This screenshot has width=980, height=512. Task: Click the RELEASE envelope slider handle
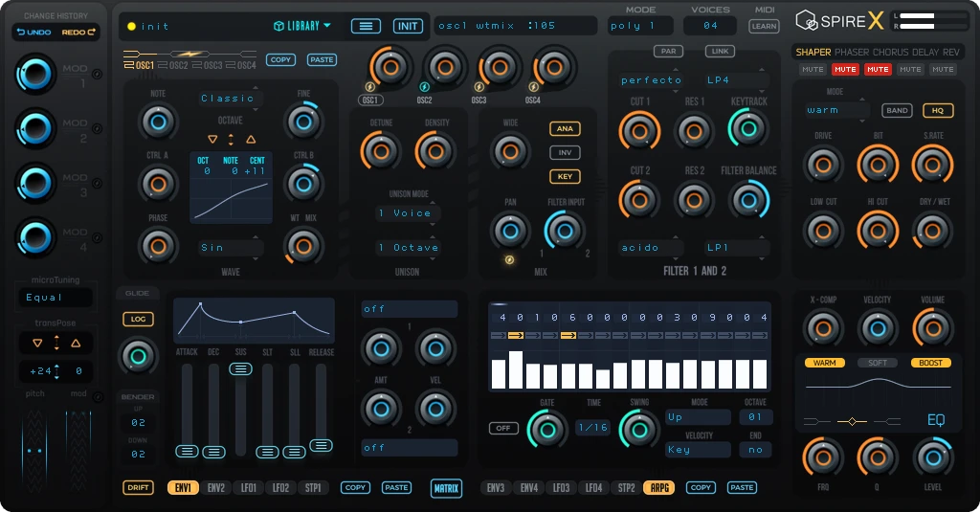[x=321, y=445]
